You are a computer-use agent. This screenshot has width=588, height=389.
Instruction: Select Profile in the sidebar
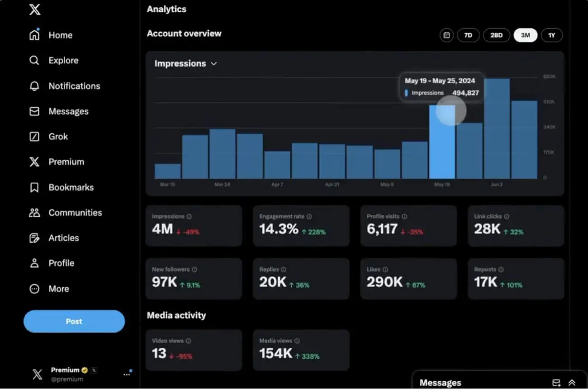click(34, 263)
